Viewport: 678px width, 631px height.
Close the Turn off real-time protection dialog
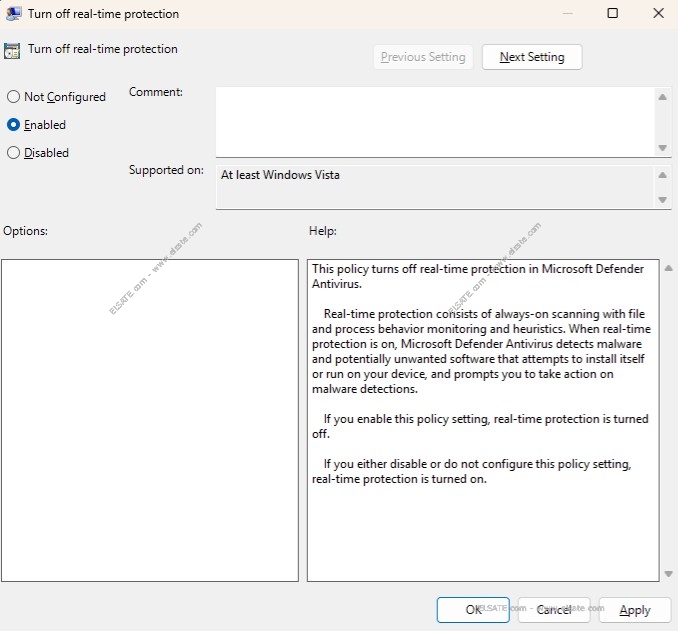(x=656, y=14)
